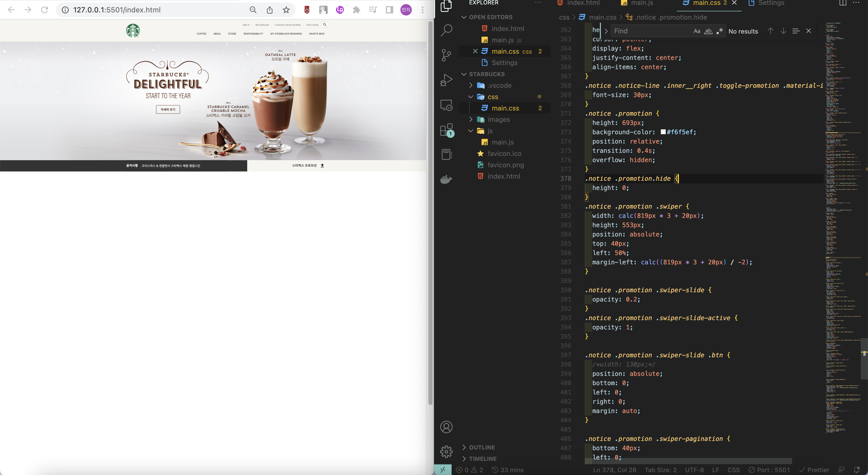This screenshot has width=868, height=475.
Task: Toggle Use Regular Expression in Find
Action: pos(719,31)
